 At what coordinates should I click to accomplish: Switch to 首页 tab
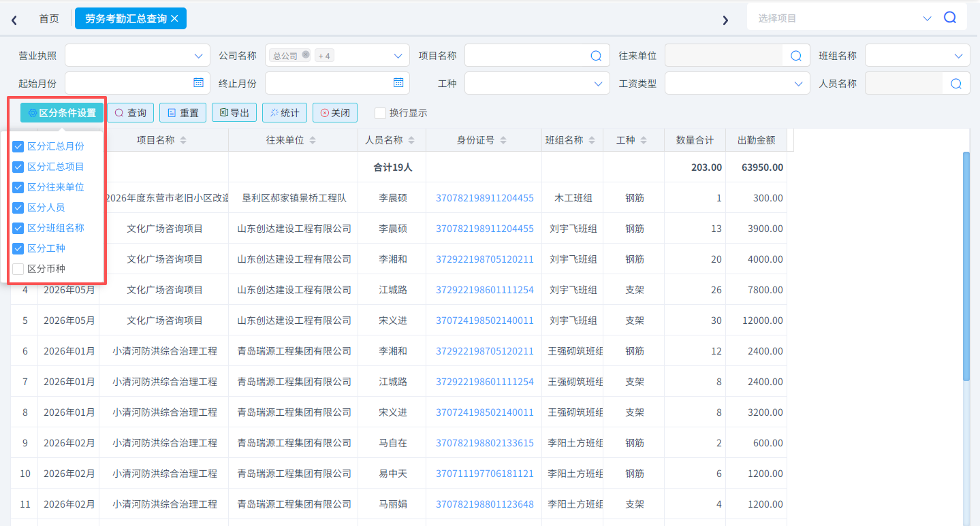(x=49, y=18)
